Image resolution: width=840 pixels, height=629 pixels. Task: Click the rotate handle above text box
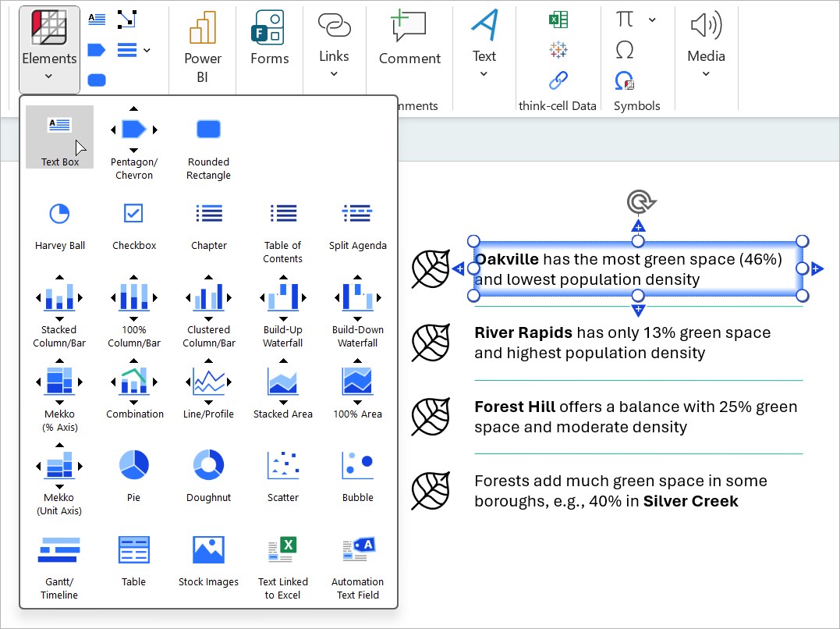[639, 203]
